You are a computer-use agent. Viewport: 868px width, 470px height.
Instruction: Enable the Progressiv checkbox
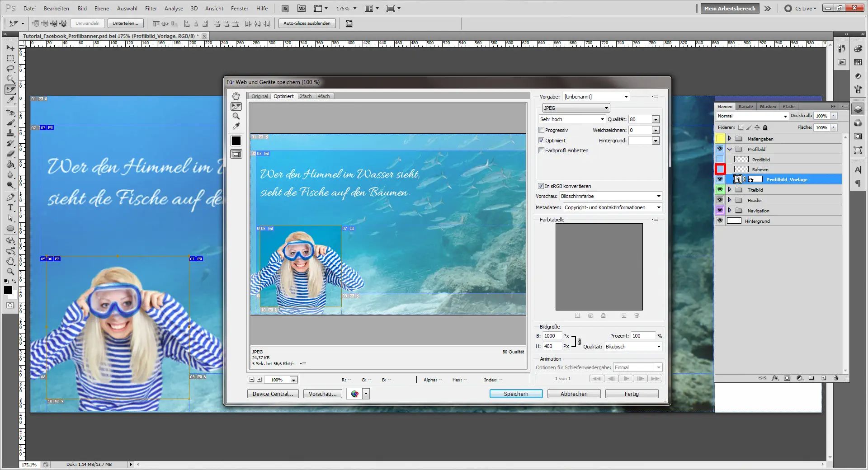[x=541, y=130]
